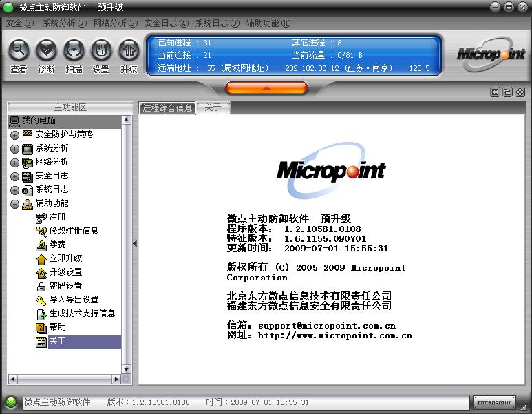Click the 帮助 question-mark icon
The height and width of the screenshot is (414, 532).
(41, 328)
